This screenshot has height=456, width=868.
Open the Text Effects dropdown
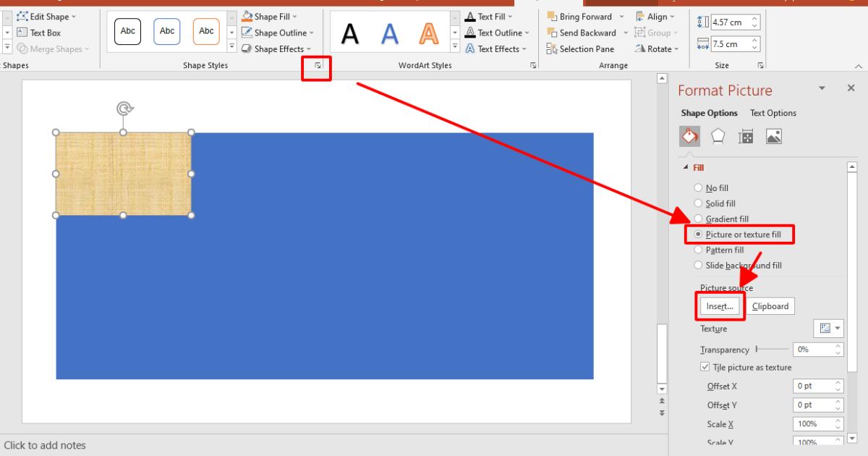click(x=495, y=48)
